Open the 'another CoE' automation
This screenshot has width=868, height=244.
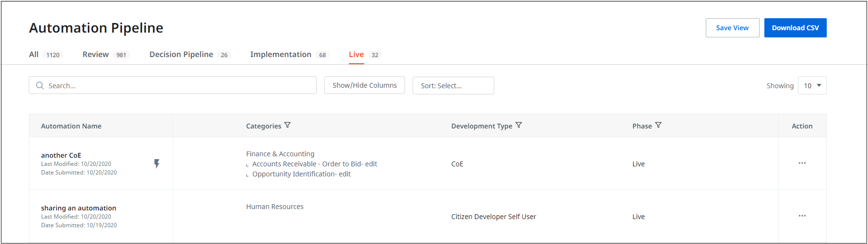pos(61,155)
